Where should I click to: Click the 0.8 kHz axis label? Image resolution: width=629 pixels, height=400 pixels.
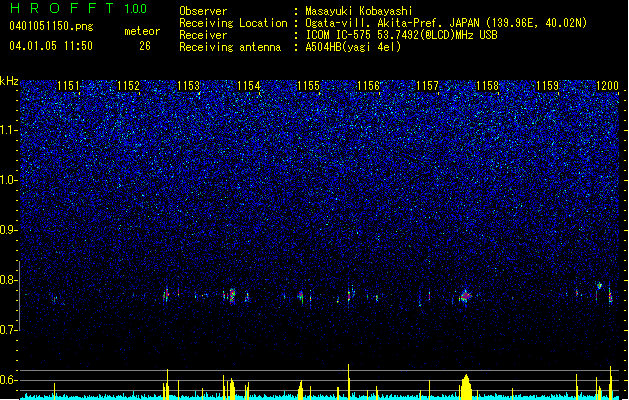tap(9, 280)
